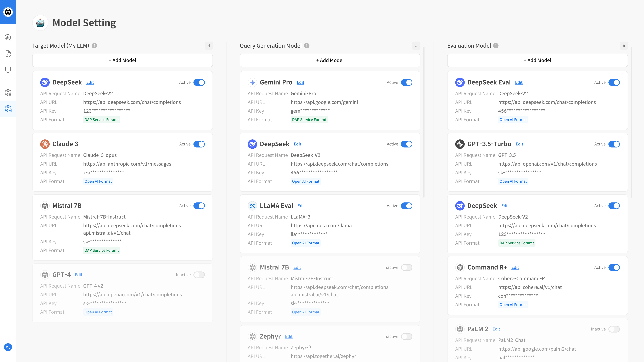644x362 pixels.
Task: Click the Mistral 7B logo in Query Generation
Action: pos(253,268)
